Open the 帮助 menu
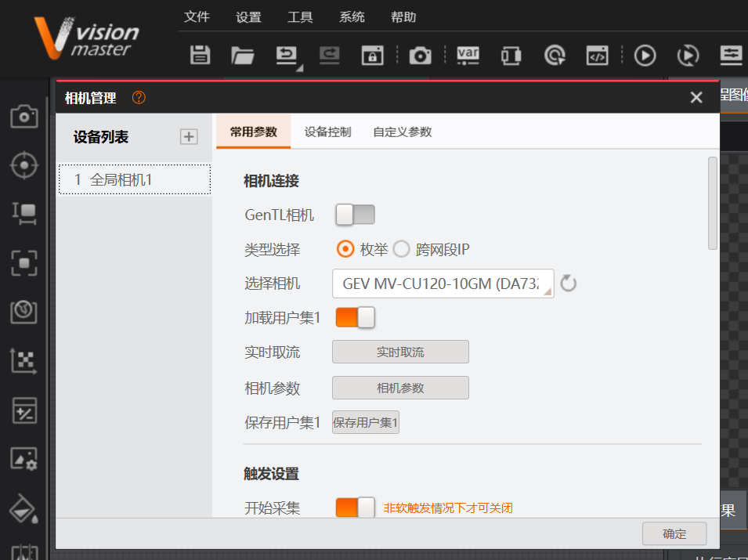748x560 pixels. pyautogui.click(x=403, y=17)
